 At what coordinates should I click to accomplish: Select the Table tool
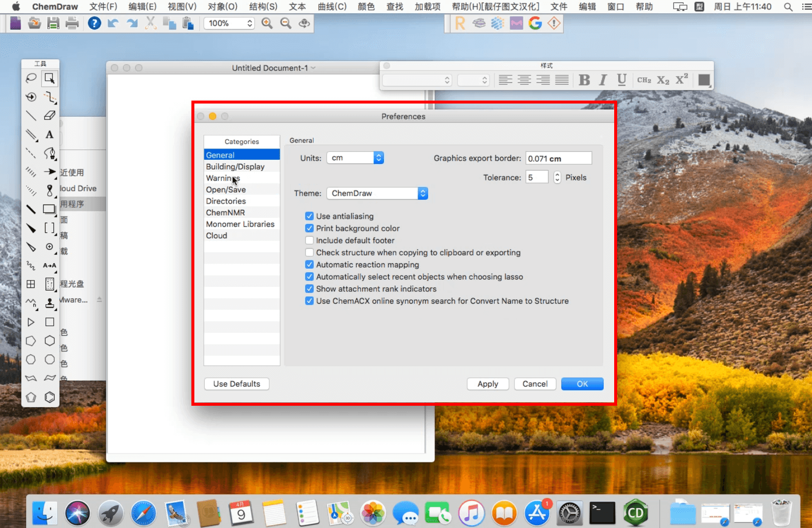31,284
